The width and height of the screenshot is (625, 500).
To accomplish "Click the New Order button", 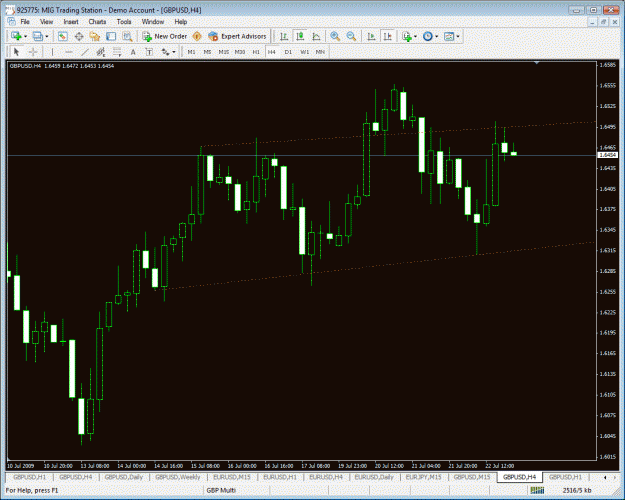I will pyautogui.click(x=165, y=37).
